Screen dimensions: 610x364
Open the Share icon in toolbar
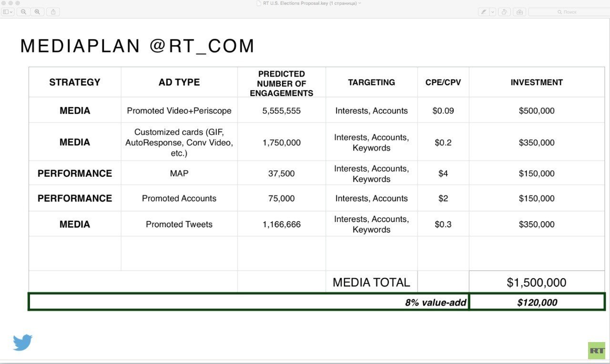[x=53, y=12]
